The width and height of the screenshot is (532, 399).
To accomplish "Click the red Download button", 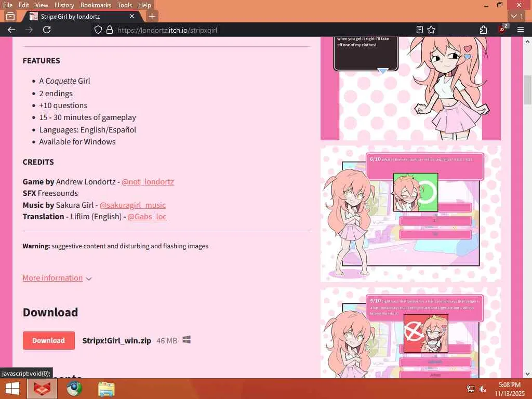I will (x=48, y=341).
